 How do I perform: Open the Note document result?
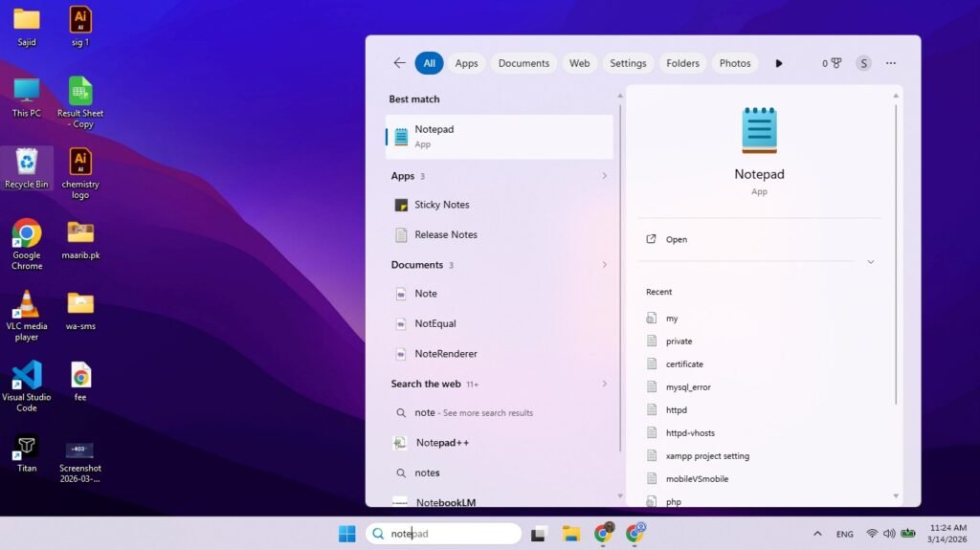[x=500, y=293]
